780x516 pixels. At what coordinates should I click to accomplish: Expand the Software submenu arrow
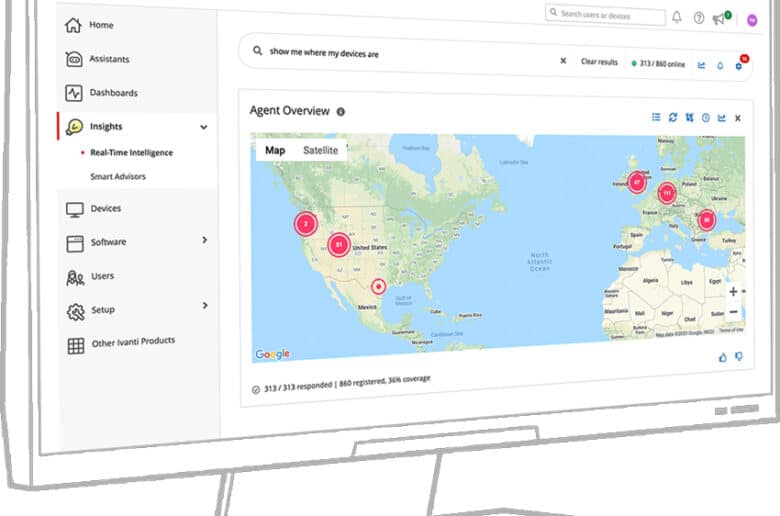(x=204, y=240)
